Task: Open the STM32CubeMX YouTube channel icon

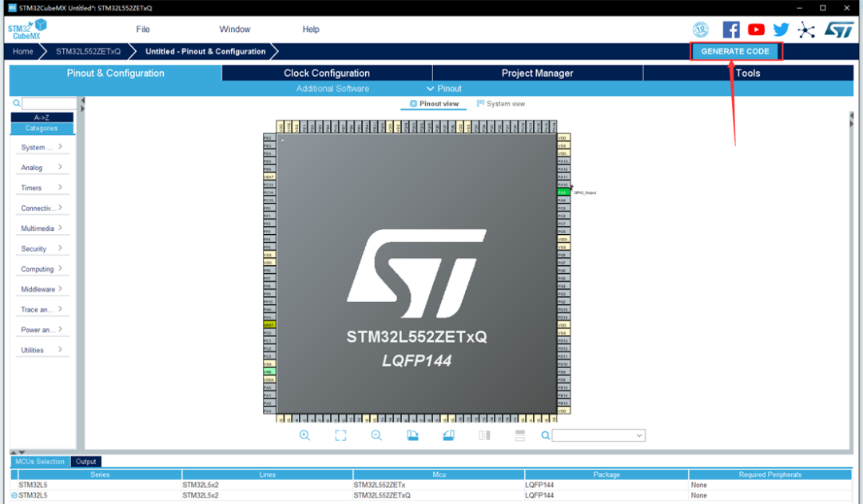Action: (756, 29)
